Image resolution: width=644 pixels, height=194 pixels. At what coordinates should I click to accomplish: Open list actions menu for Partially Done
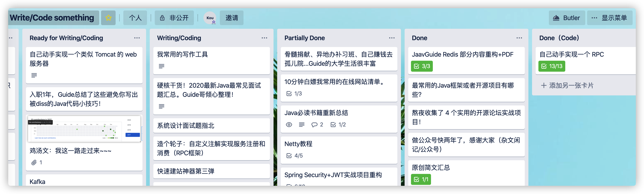[x=391, y=38]
